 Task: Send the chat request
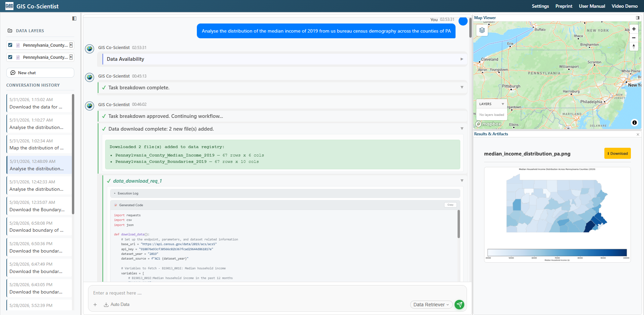[460, 305]
